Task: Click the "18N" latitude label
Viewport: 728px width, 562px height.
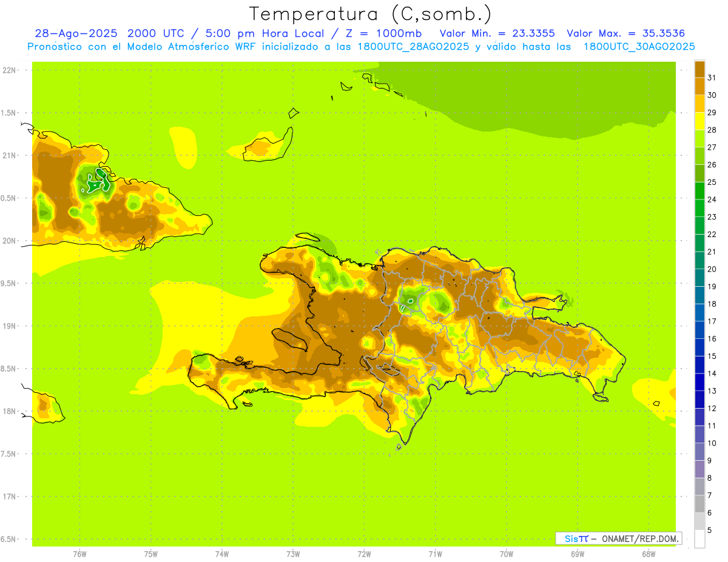Action: 8,411
